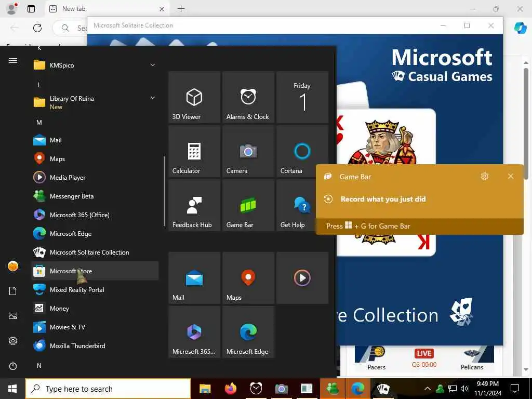532x399 pixels.
Task: Open the volume control in the tray
Action: (464, 389)
